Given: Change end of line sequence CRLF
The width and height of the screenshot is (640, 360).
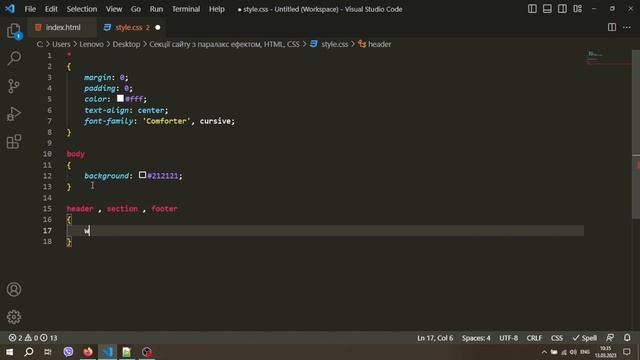Looking at the screenshot, I should (x=534, y=338).
